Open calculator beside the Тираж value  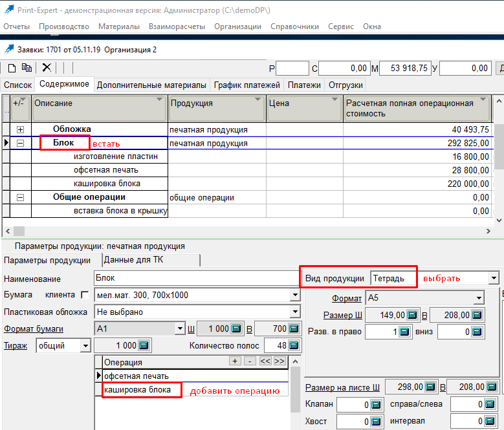142,346
